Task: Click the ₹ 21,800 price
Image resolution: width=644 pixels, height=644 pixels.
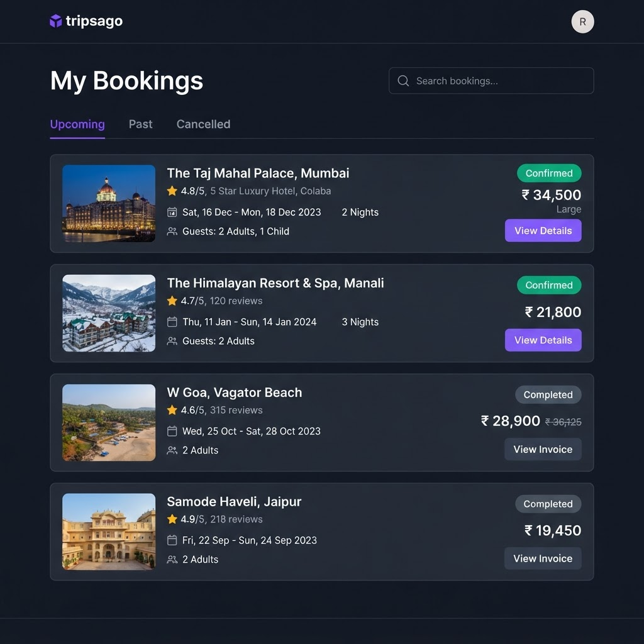Action: (x=553, y=312)
